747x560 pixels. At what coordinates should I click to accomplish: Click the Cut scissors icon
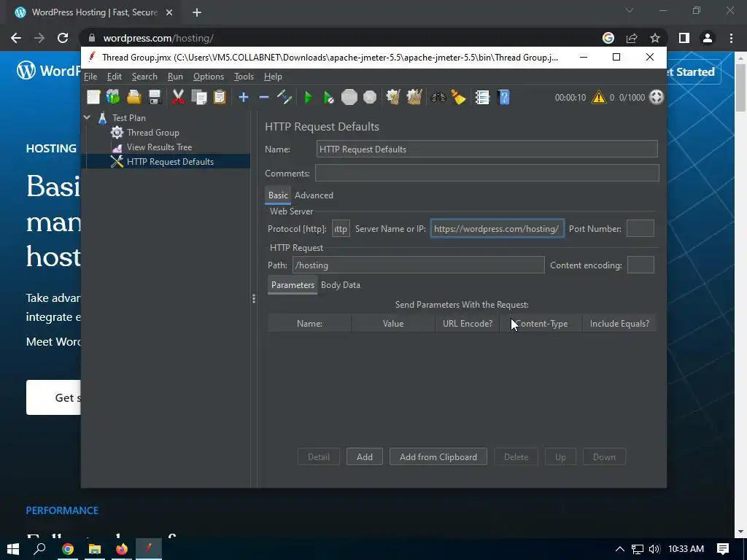[178, 97]
